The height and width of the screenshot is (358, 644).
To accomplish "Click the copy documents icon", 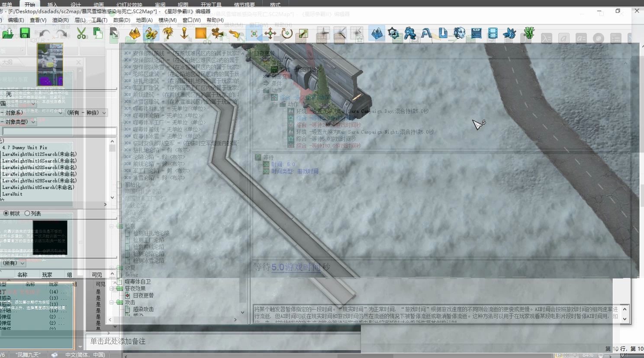I will (x=98, y=33).
